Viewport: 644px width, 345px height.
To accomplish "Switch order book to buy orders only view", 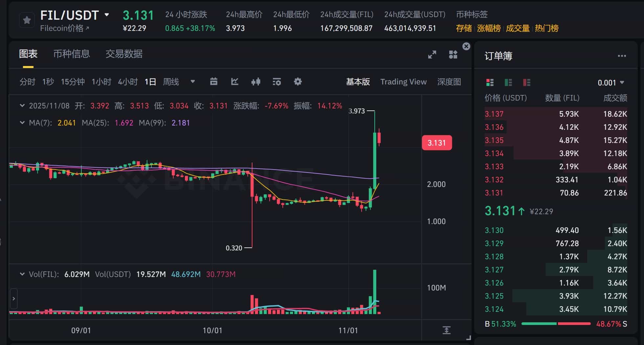I will 508,82.
